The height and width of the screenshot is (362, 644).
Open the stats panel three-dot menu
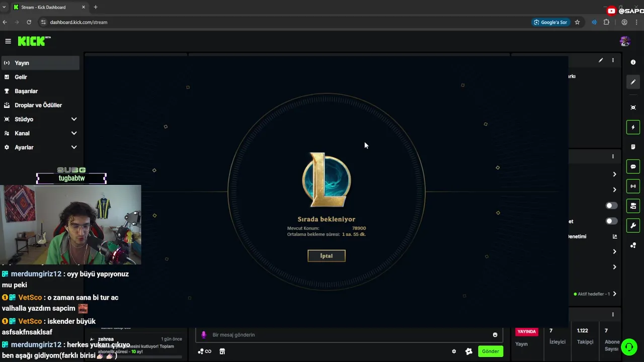click(x=613, y=314)
